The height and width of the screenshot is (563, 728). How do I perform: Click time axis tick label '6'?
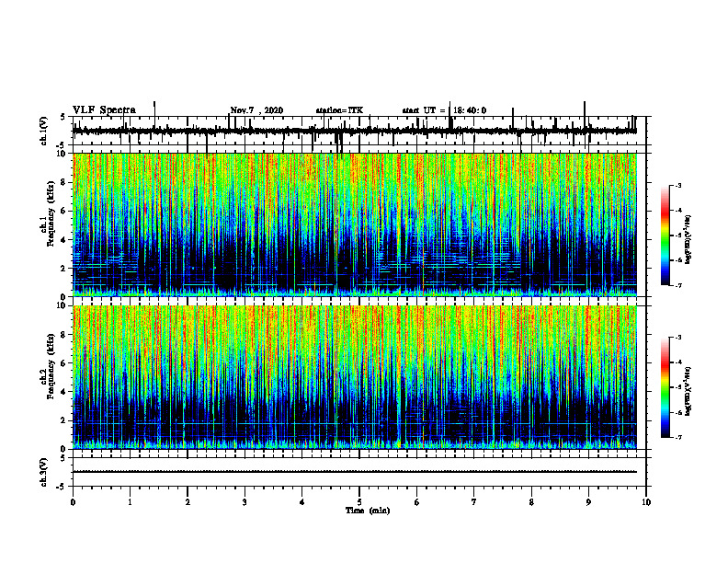click(417, 502)
